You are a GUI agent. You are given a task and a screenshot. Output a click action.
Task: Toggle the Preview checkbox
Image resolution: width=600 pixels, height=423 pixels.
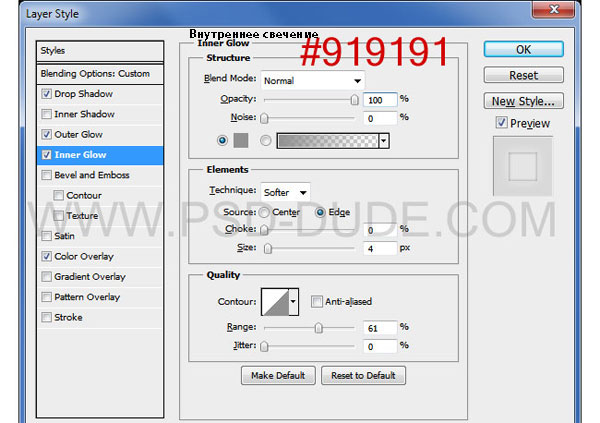pyautogui.click(x=501, y=122)
